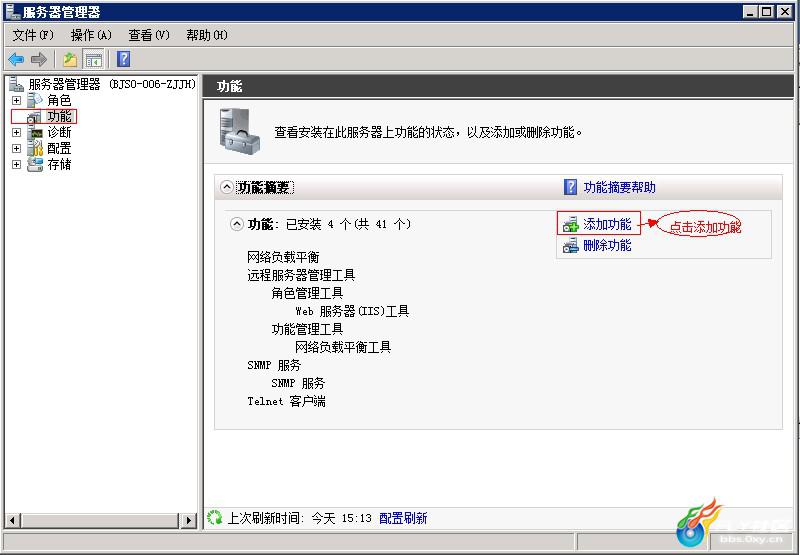The width and height of the screenshot is (800, 555).
Task: Expand the 存储 tree node
Action: tap(16, 164)
